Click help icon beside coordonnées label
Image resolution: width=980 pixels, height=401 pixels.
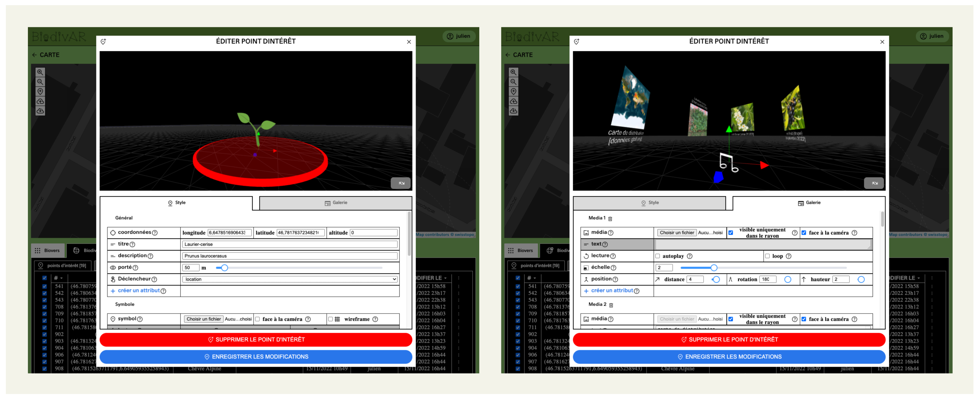[155, 233]
